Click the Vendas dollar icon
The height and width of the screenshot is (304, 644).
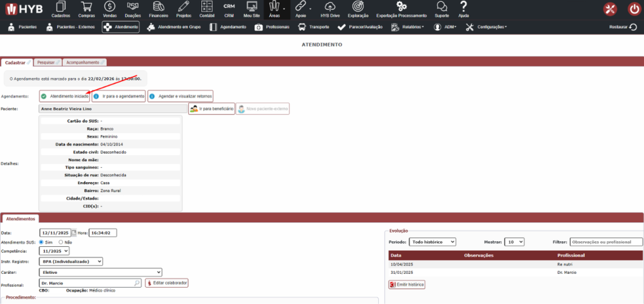[109, 7]
